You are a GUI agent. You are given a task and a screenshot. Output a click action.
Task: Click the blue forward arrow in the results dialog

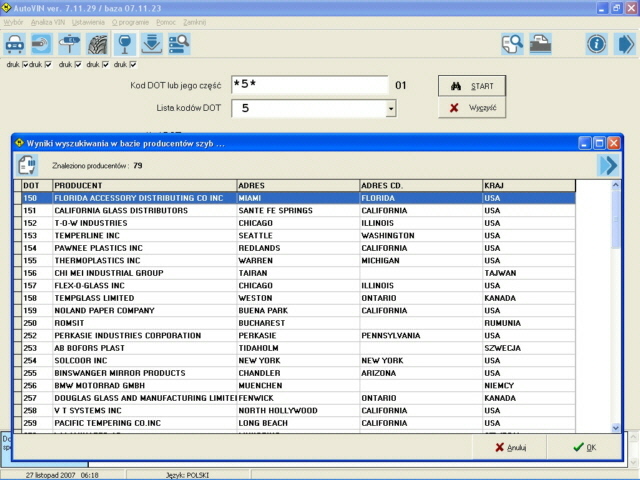(x=608, y=165)
